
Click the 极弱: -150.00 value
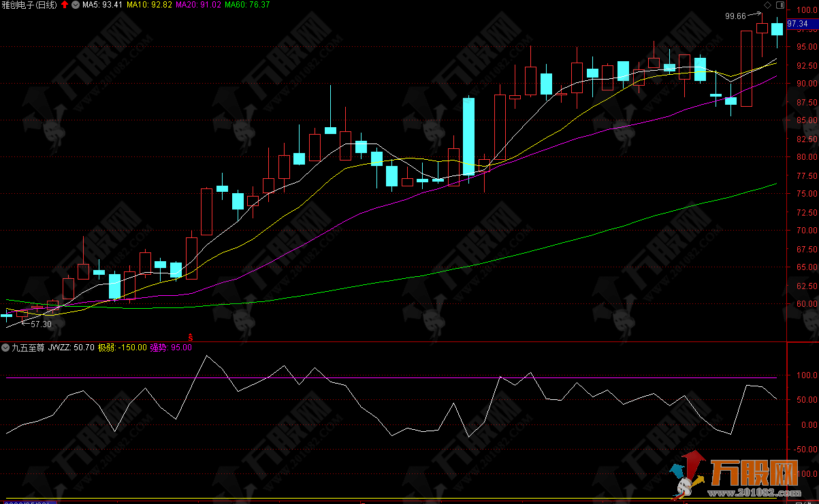tap(123, 348)
